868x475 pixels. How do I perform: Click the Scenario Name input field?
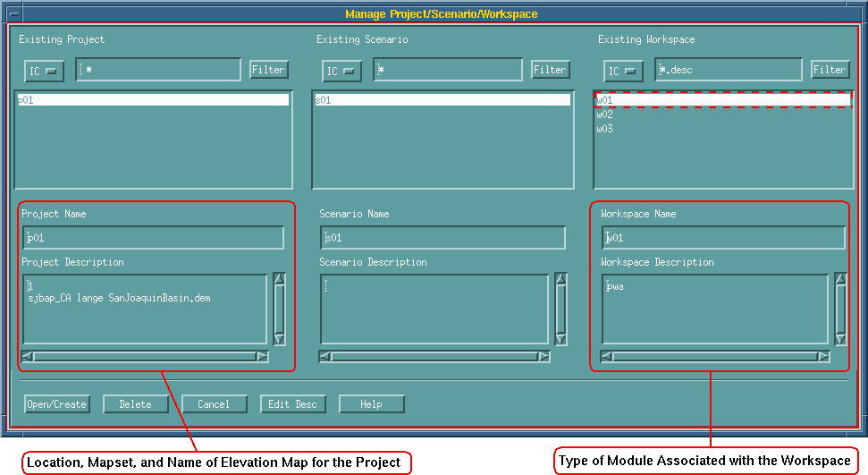point(443,238)
